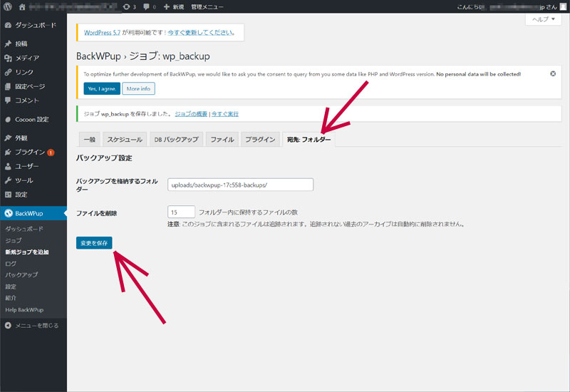The height and width of the screenshot is (392, 570).
Task: Open 管理メニュー in the admin bar
Action: coord(207,6)
